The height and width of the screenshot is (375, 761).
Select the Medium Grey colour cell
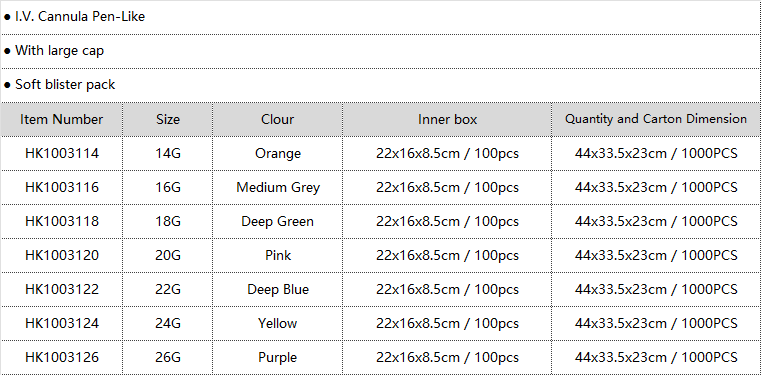pos(278,187)
